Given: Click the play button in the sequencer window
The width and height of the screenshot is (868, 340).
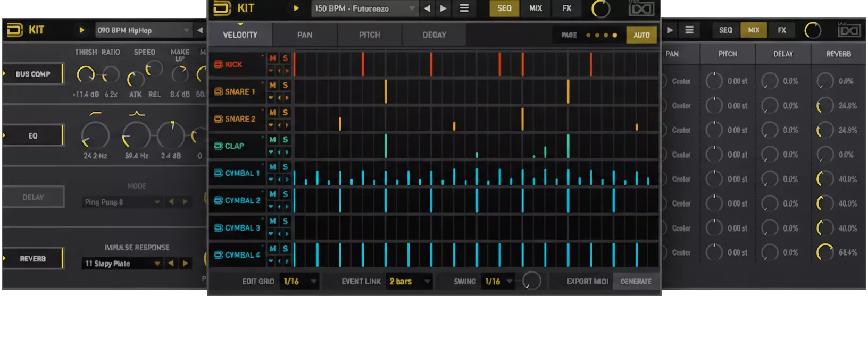Looking at the screenshot, I should coord(296,8).
